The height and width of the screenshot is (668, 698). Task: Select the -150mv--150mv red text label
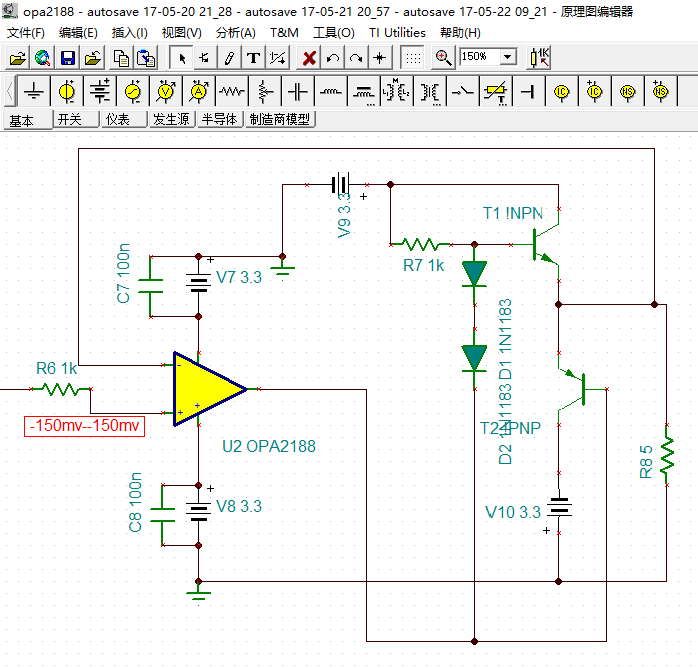(x=84, y=426)
